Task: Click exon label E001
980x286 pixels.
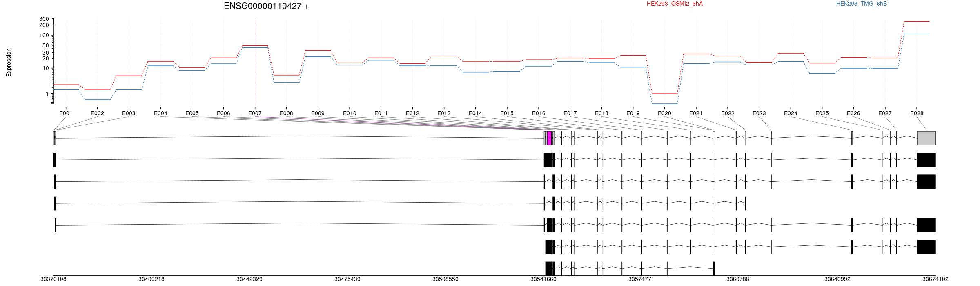Action: (66, 113)
